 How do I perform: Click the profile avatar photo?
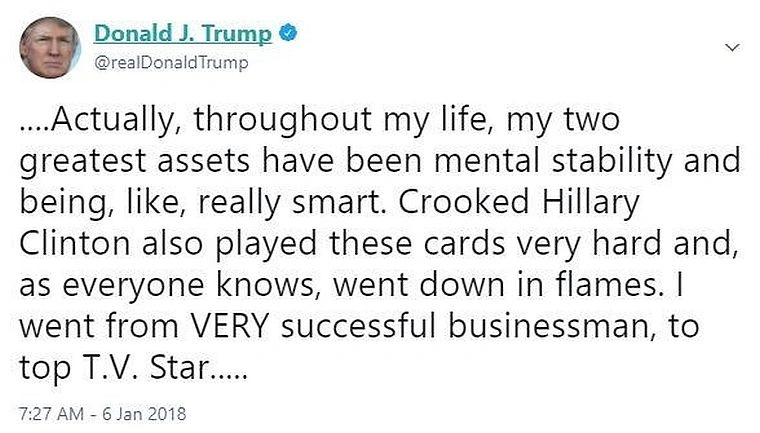click(48, 48)
